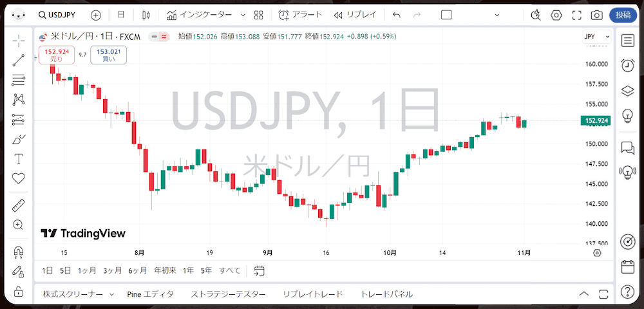Select the forecasting and measurement position tool
This screenshot has width=644, height=309.
[19, 119]
